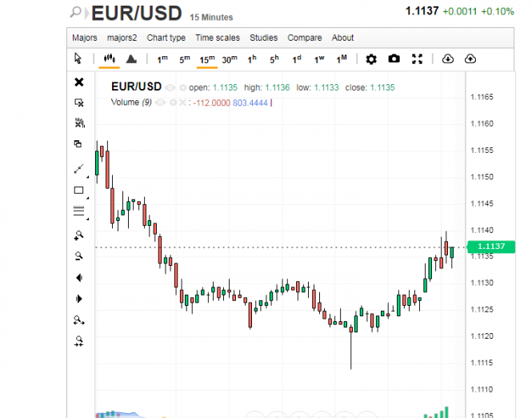This screenshot has width=532, height=418.
Task: Shift chart left with arrow
Action: tap(79, 278)
